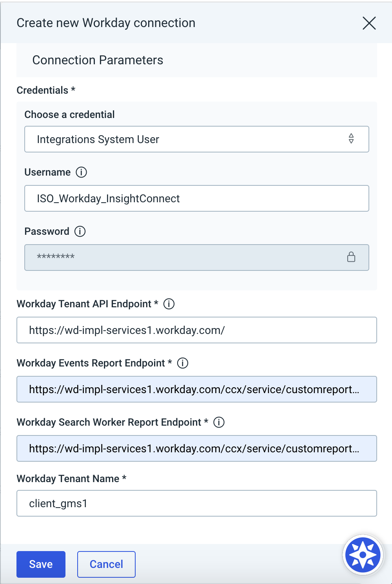Screen dimensions: 392x584
Task: Focus the Username input field
Action: [196, 198]
